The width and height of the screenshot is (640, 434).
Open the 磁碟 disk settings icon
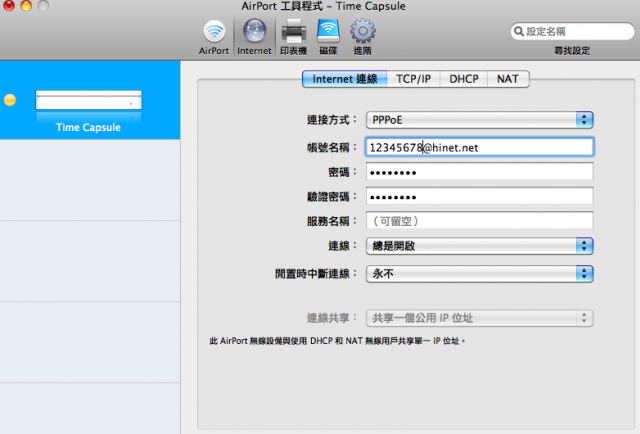[x=328, y=31]
